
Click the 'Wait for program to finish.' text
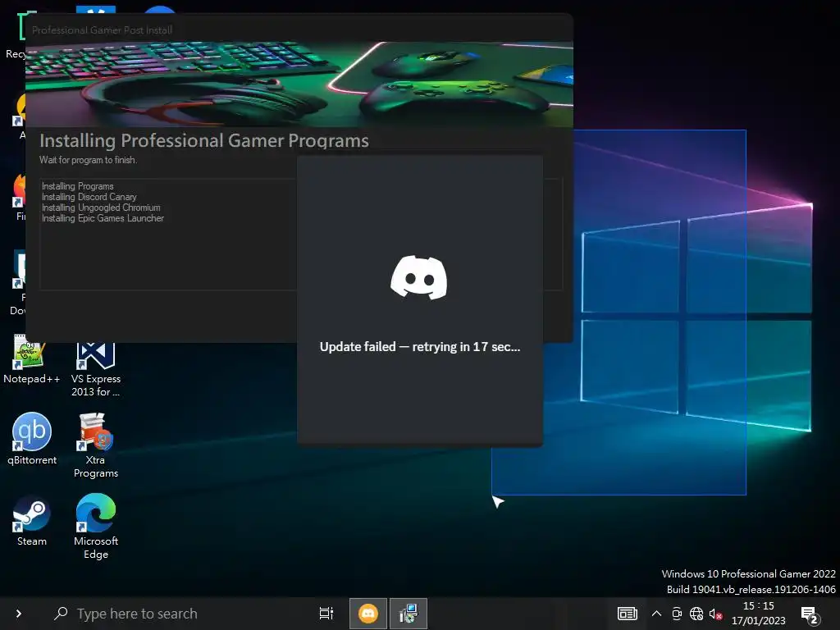click(x=88, y=160)
